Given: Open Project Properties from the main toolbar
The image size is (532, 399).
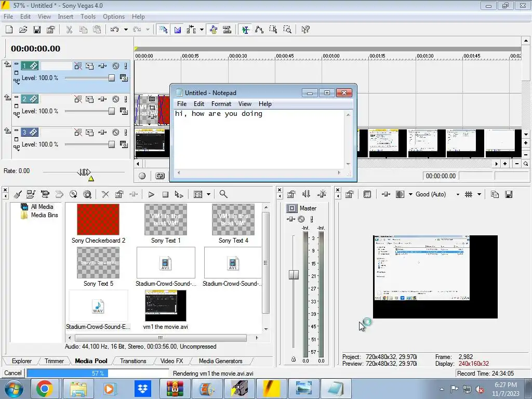Looking at the screenshot, I should pos(51,30).
